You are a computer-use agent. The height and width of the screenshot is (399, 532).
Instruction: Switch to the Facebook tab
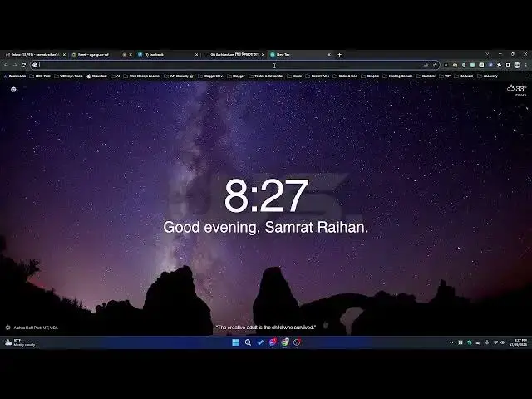point(166,54)
